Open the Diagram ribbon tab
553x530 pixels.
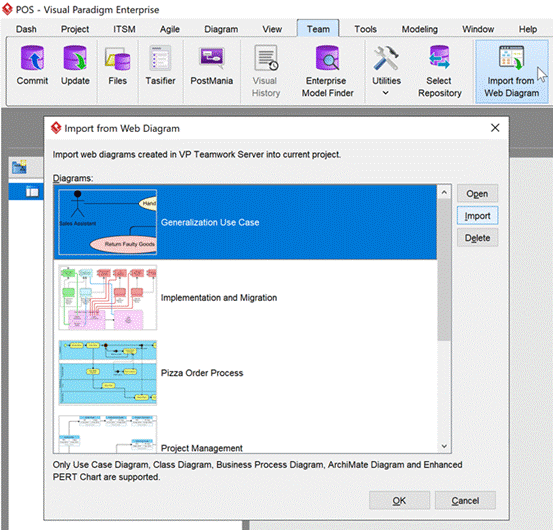tap(221, 29)
